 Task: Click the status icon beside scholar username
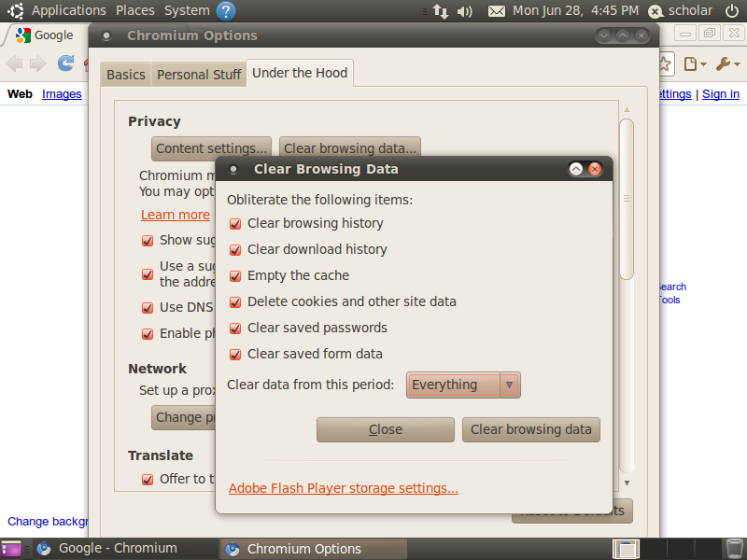coord(655,11)
